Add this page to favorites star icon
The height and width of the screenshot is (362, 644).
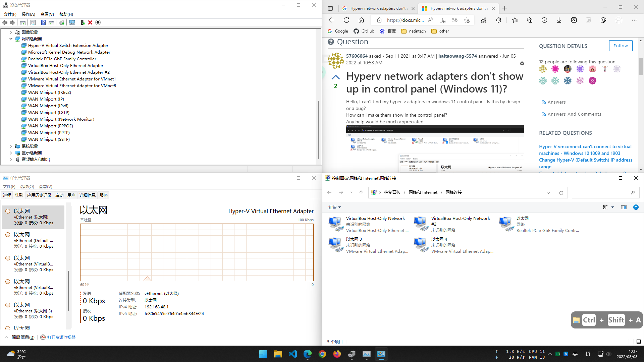(x=467, y=20)
